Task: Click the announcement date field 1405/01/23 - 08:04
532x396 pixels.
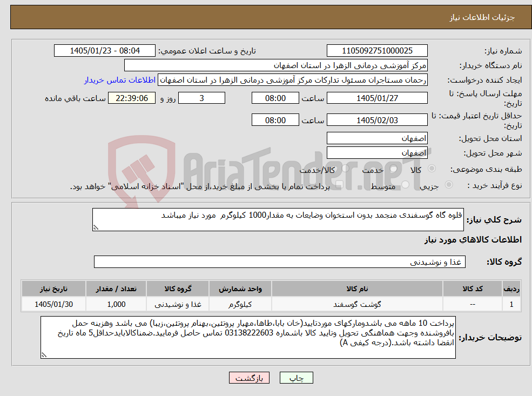Action: pyautogui.click(x=104, y=51)
